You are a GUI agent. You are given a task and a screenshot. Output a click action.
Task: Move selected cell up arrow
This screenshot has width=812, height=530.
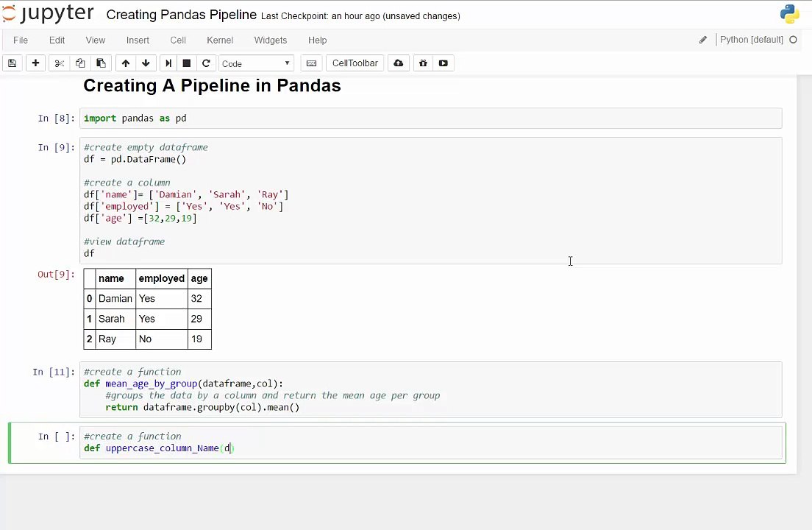click(x=125, y=63)
